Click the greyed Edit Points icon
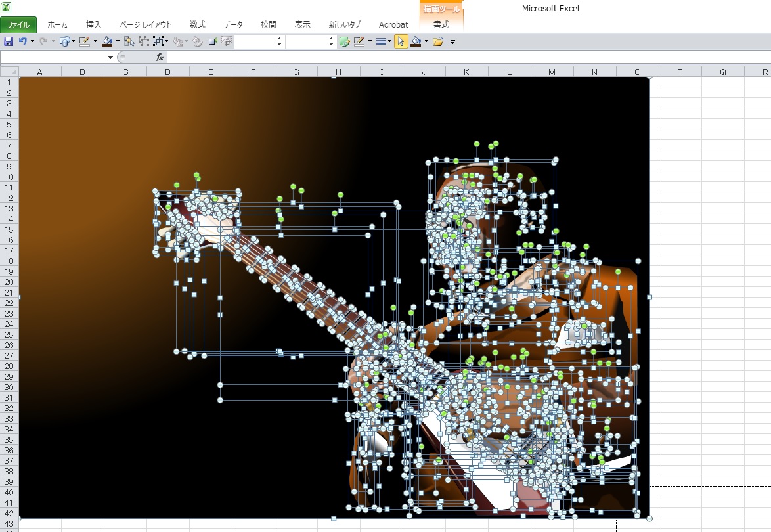Viewport: 771px width, 532px height. coord(197,42)
